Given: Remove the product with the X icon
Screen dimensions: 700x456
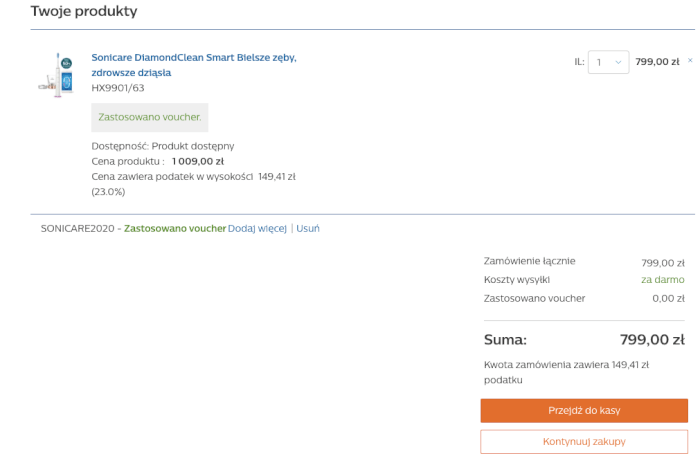Looking at the screenshot, I should (690, 60).
